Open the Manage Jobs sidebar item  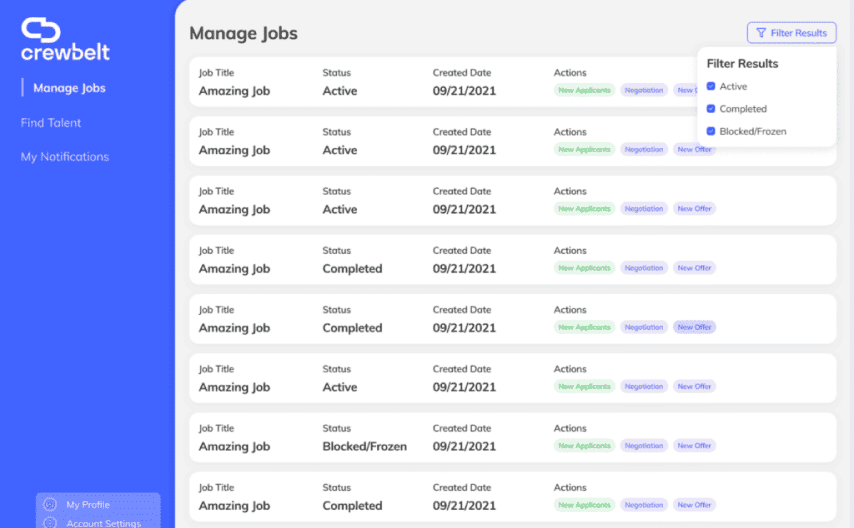[69, 88]
